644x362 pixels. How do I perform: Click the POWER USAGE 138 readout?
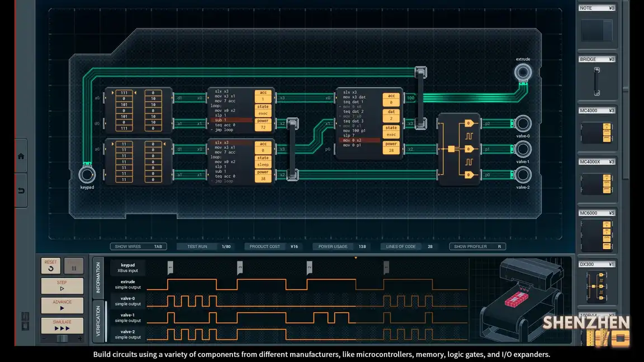[342, 247]
